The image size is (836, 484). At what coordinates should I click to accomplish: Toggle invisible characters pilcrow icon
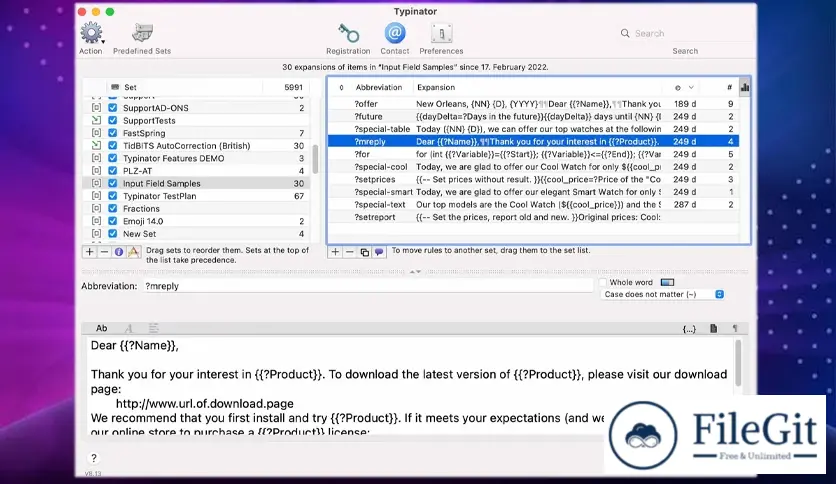pyautogui.click(x=735, y=328)
